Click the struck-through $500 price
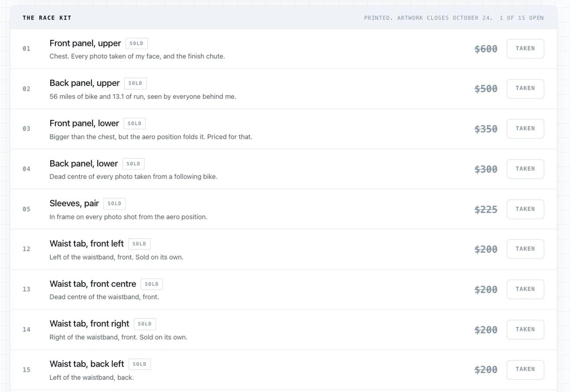The height and width of the screenshot is (392, 570). coord(486,89)
